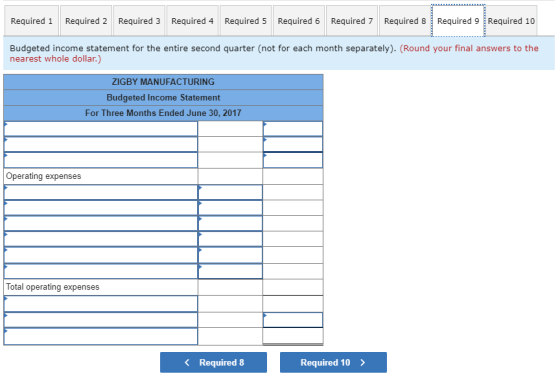Switch to the Required 1 tab
Screen dimensions: 560x387
click(31, 21)
